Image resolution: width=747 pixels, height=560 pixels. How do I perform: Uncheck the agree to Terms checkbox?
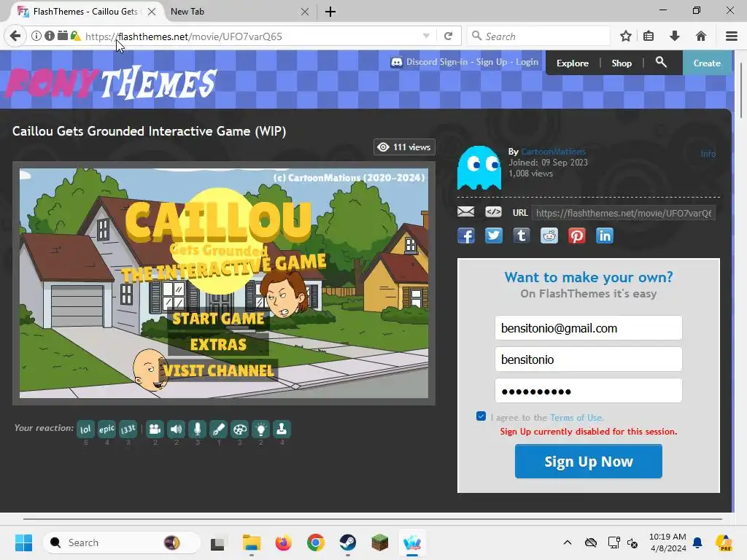pos(481,416)
